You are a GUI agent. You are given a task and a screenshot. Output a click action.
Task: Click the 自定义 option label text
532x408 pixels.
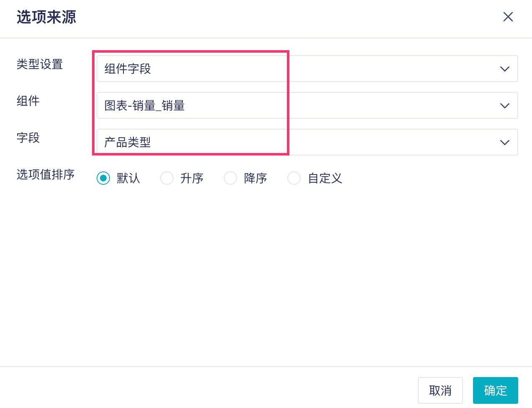325,178
